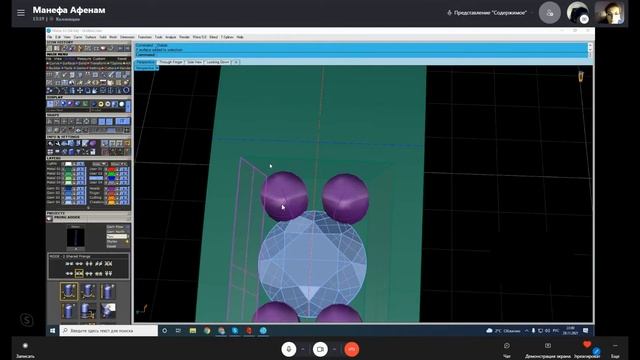Click the Command prompt input line
Viewport: 640px width, 360px height.
[x=362, y=55]
